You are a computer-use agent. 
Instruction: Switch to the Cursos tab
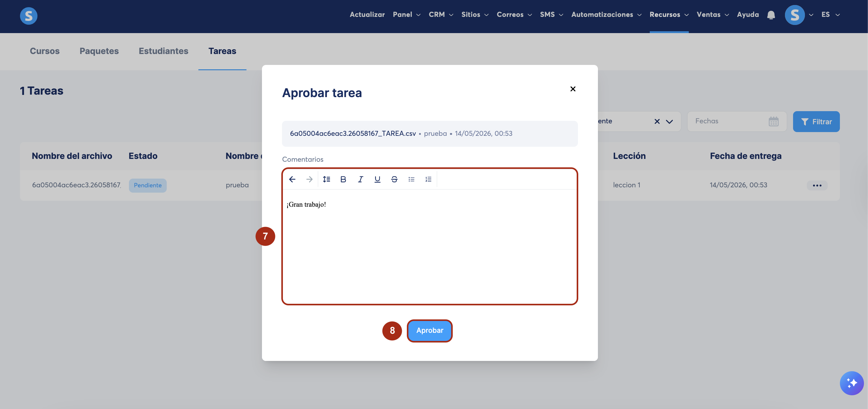coord(44,51)
